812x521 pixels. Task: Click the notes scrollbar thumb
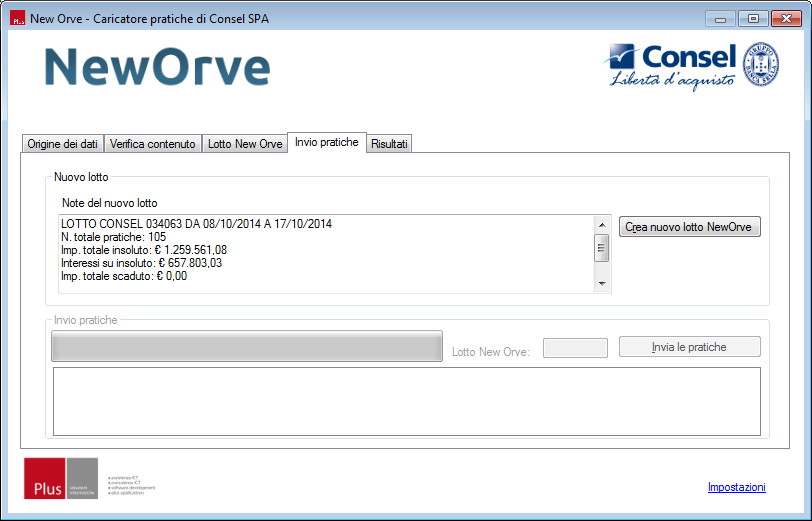[x=602, y=248]
